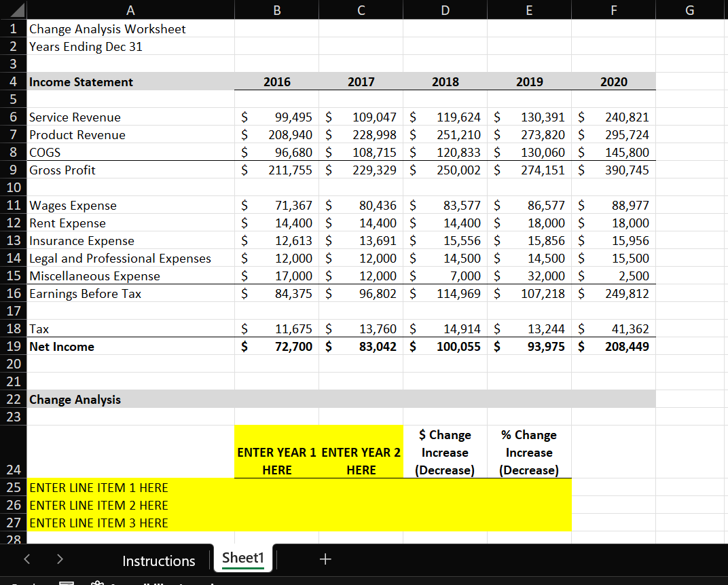This screenshot has width=728, height=585.
Task: Click 2018 Insurance Expense value 15,556
Action: coord(445,240)
